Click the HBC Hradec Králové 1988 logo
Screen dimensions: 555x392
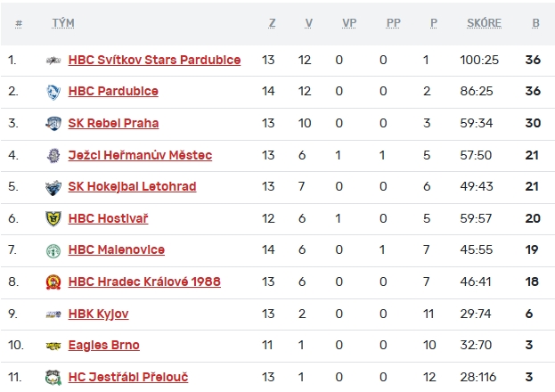coord(53,282)
